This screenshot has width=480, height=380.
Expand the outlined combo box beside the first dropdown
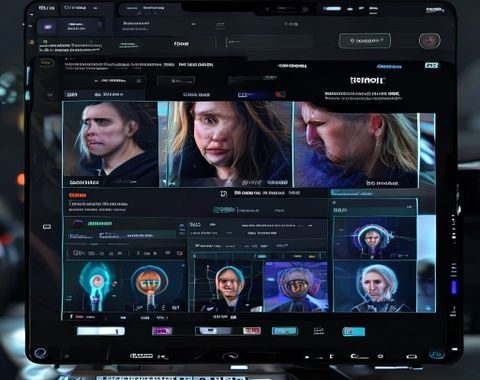176,81
